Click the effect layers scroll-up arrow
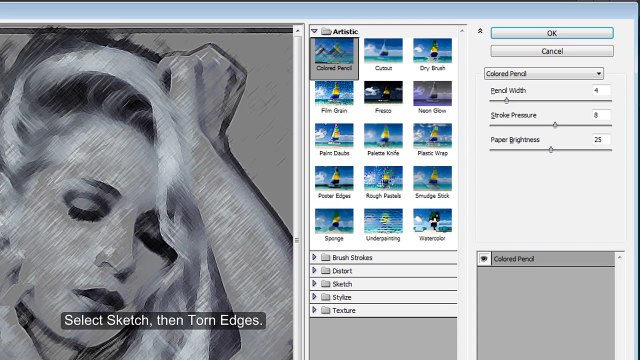This screenshot has height=360, width=640. pyautogui.click(x=620, y=257)
